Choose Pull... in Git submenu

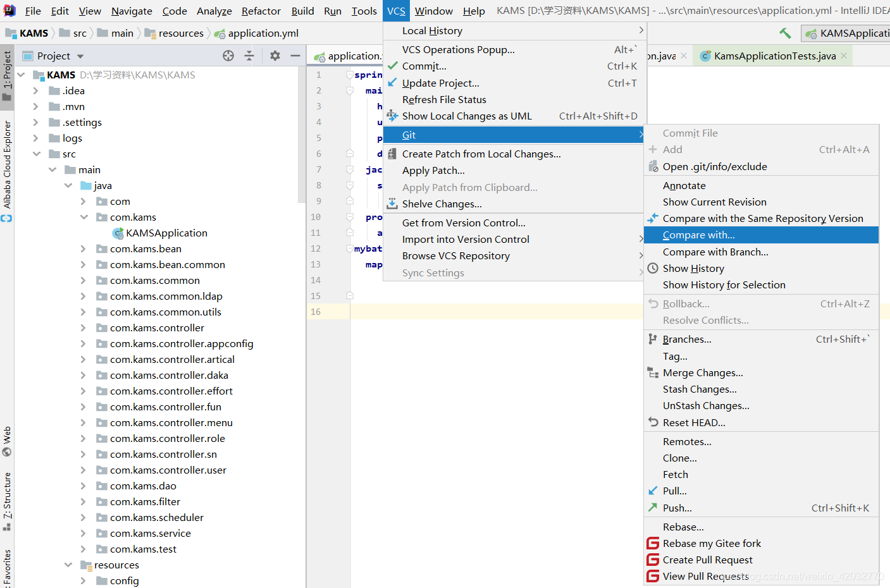coord(762,491)
